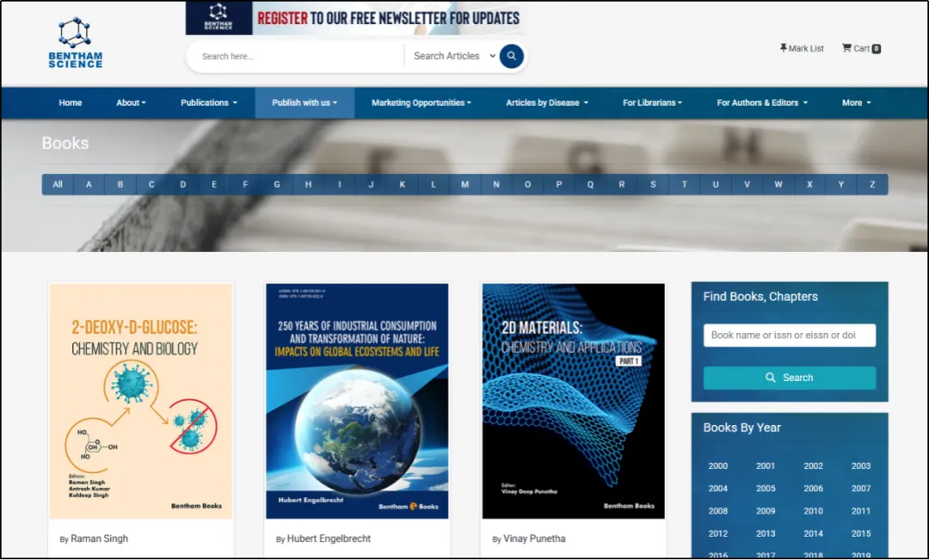Go to Home in navigation bar
Image resolution: width=929 pixels, height=560 pixels.
click(70, 102)
